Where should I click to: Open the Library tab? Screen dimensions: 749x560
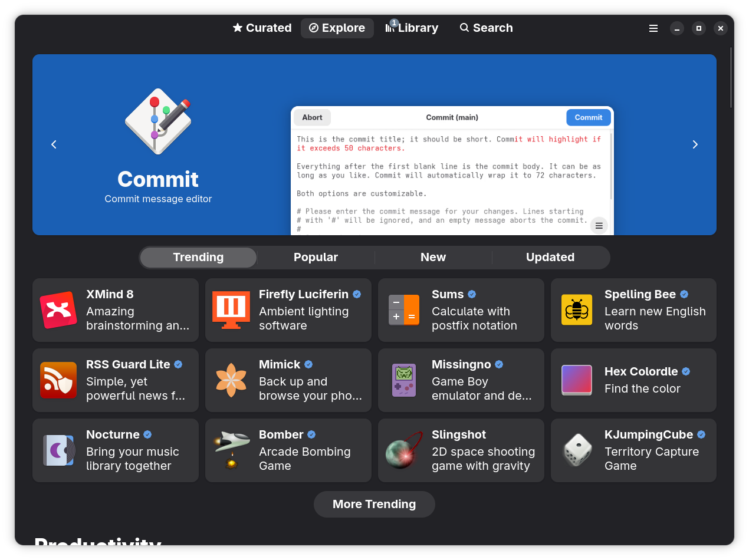click(412, 28)
